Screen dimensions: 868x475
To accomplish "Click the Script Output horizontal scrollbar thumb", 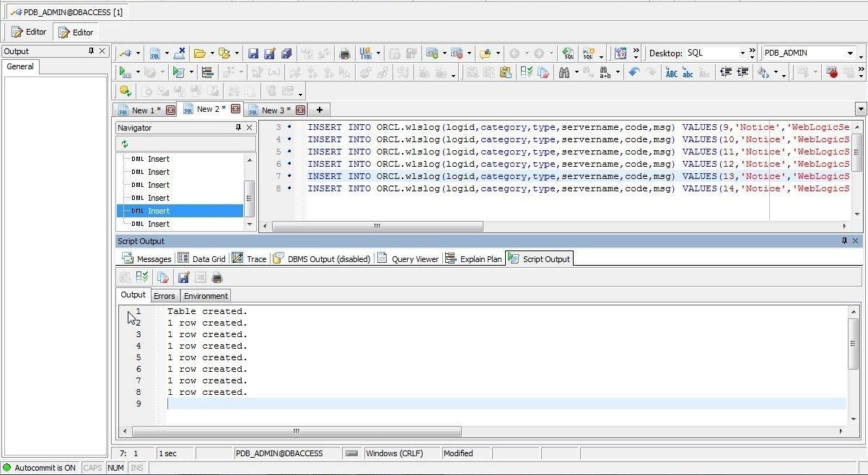I will point(297,431).
